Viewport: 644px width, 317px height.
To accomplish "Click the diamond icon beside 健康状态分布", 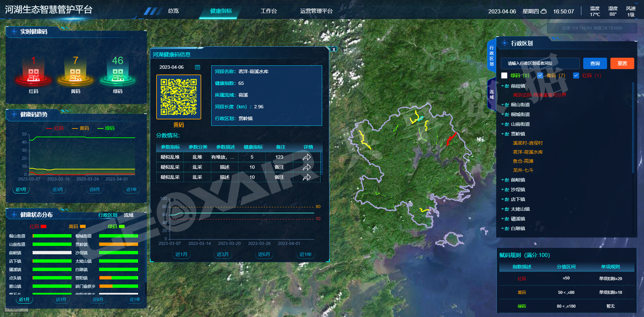I will click(x=14, y=215).
